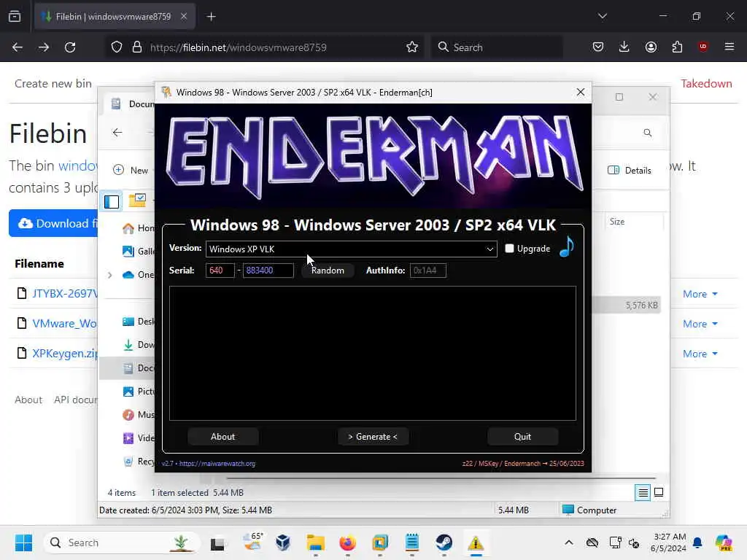Click the Random serial button
Viewport: 747px width, 560px height.
click(x=328, y=271)
